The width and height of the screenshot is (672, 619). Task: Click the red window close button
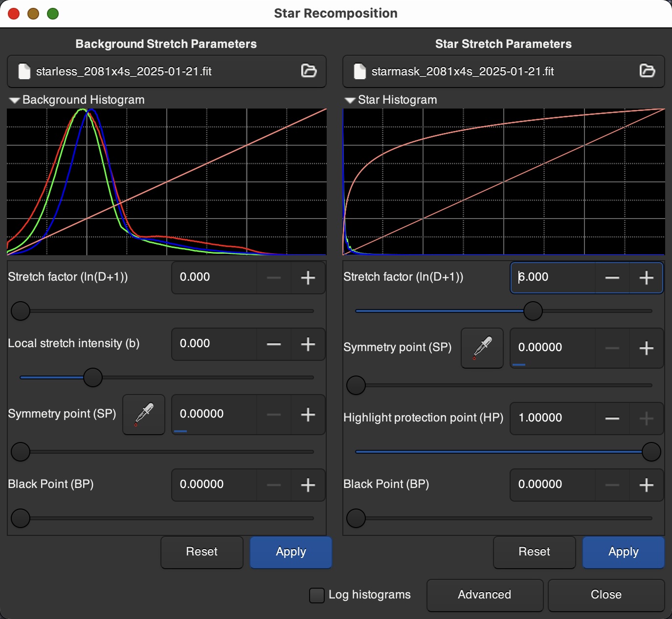(14, 14)
